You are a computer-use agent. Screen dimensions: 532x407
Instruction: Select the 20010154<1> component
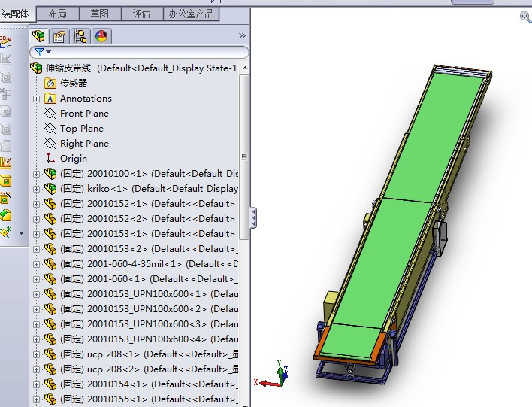click(141, 384)
